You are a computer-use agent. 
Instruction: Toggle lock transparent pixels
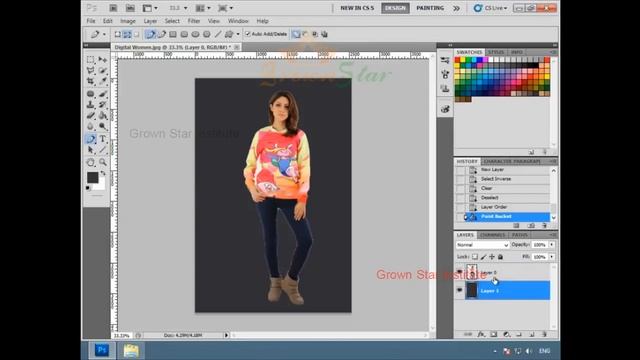[x=475, y=257]
